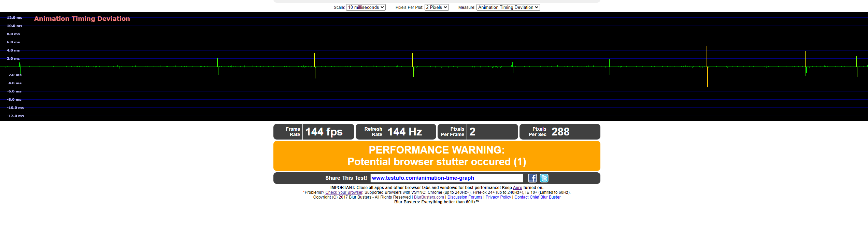Click Contact Chief Blur Buster link
Screen dimensions: 868x232
(537, 197)
